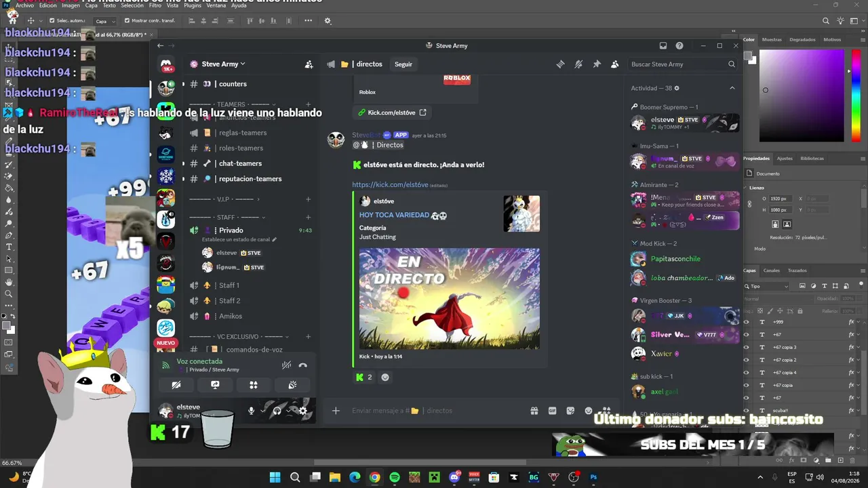This screenshot has width=868, height=488.
Task: Pick a color in Photoshop color field
Action: (801, 96)
